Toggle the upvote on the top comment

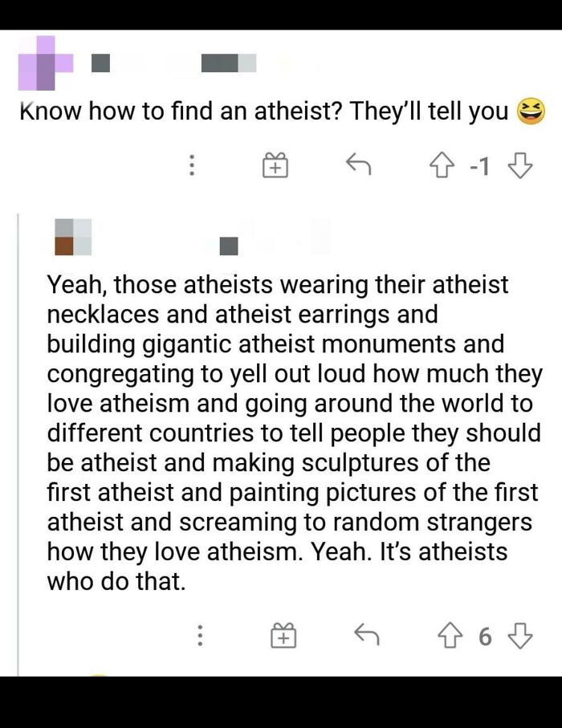pyautogui.click(x=441, y=165)
